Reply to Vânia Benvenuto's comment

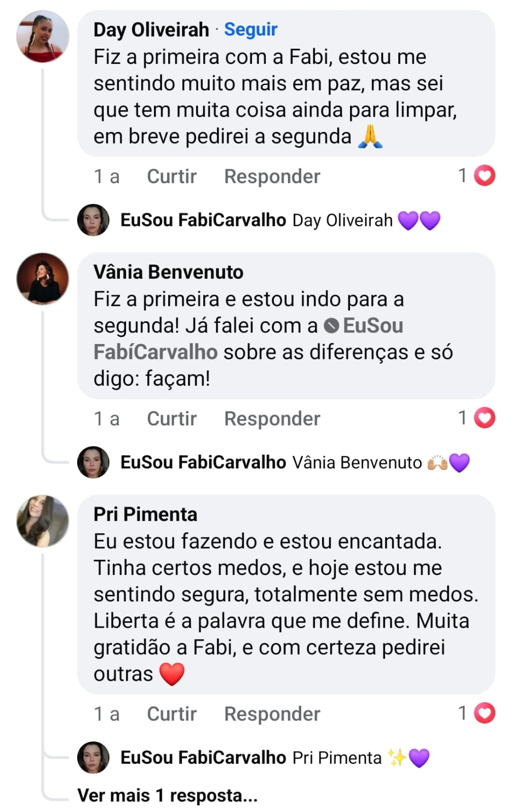pos(272,419)
